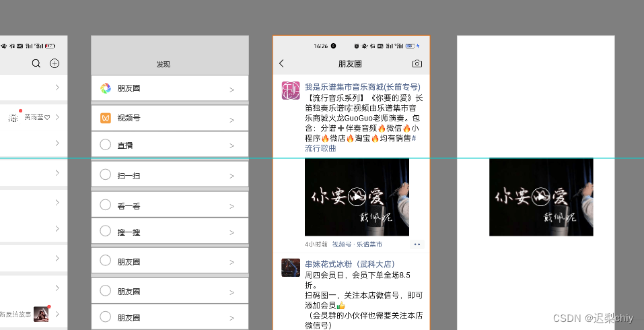Tap the plus circle icon beside the search magnifier
The height and width of the screenshot is (330, 644).
[x=55, y=63]
